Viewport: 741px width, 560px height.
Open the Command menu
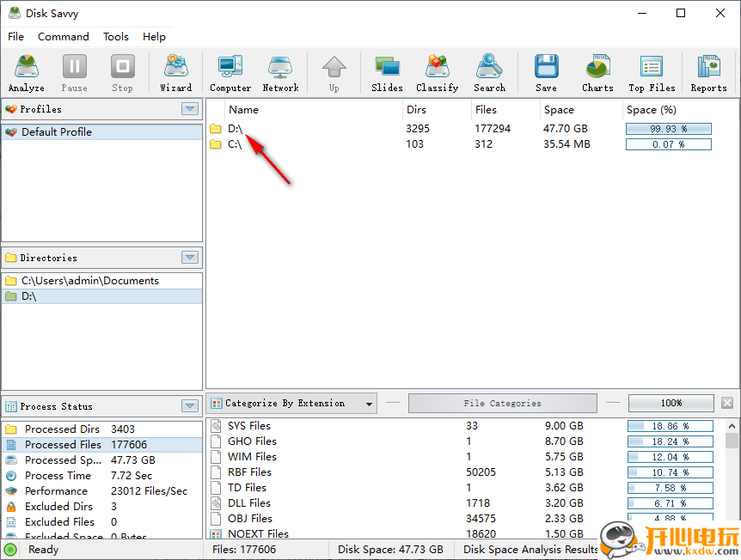(x=64, y=37)
